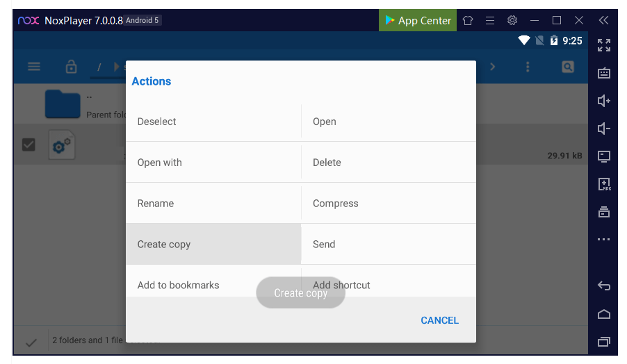Choose Open in Actions dialog

(x=389, y=122)
